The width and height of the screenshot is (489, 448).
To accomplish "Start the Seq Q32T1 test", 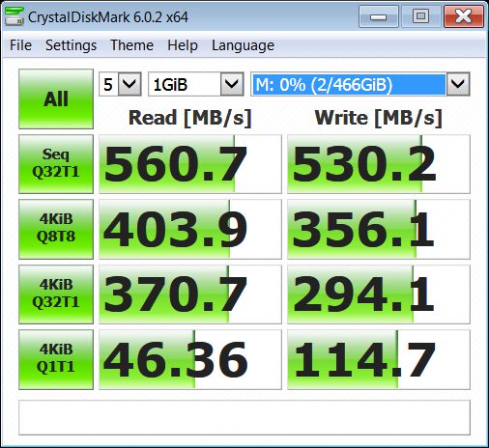I will (x=56, y=164).
